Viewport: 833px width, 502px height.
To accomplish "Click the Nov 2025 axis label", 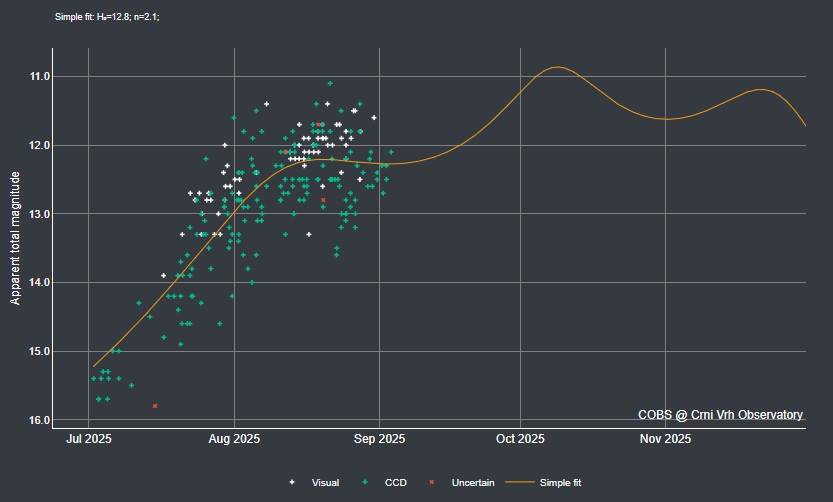I will (x=665, y=439).
